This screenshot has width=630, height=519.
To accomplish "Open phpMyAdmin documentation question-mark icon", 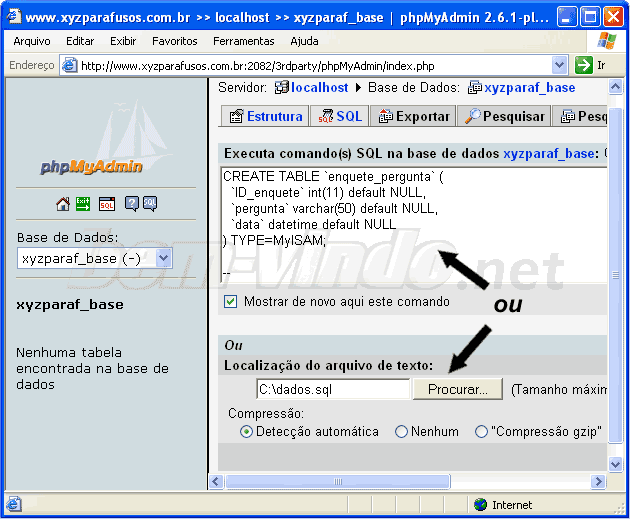I will [x=132, y=204].
